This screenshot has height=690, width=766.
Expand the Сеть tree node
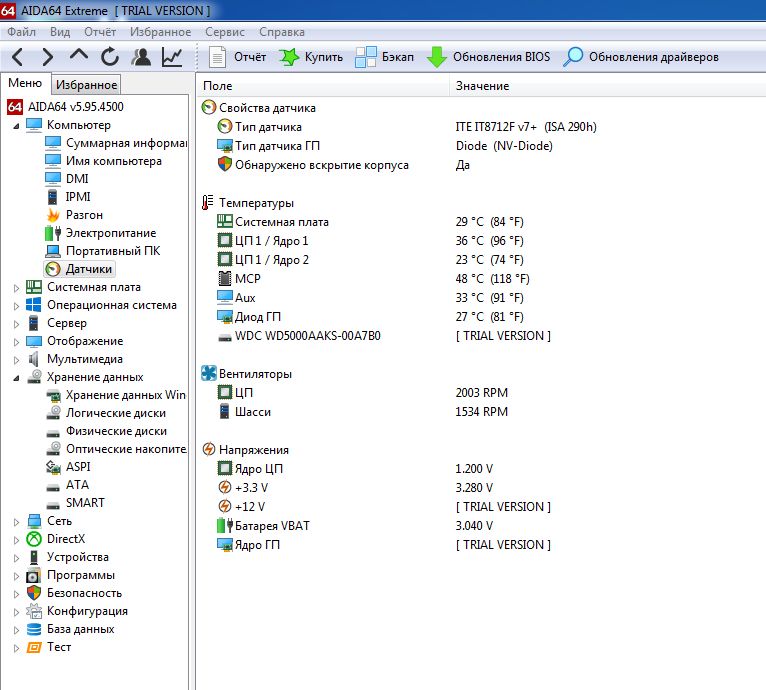pos(16,522)
